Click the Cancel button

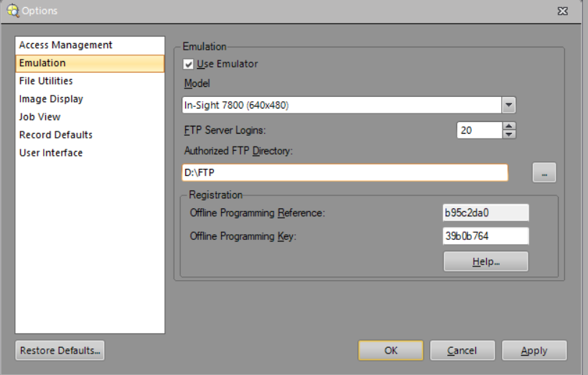pyautogui.click(x=462, y=351)
